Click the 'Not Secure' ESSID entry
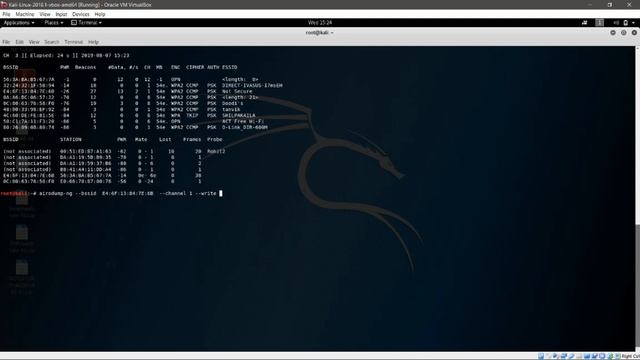The image size is (640, 360). (x=237, y=91)
